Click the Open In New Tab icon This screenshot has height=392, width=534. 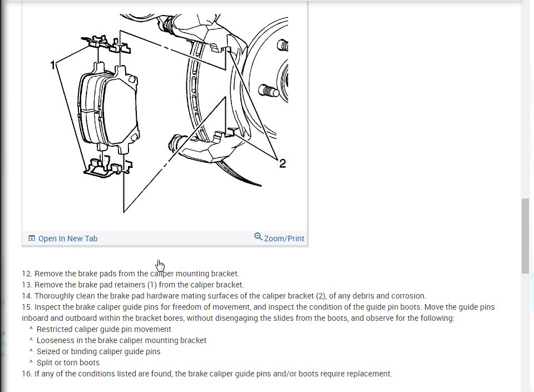tap(32, 238)
